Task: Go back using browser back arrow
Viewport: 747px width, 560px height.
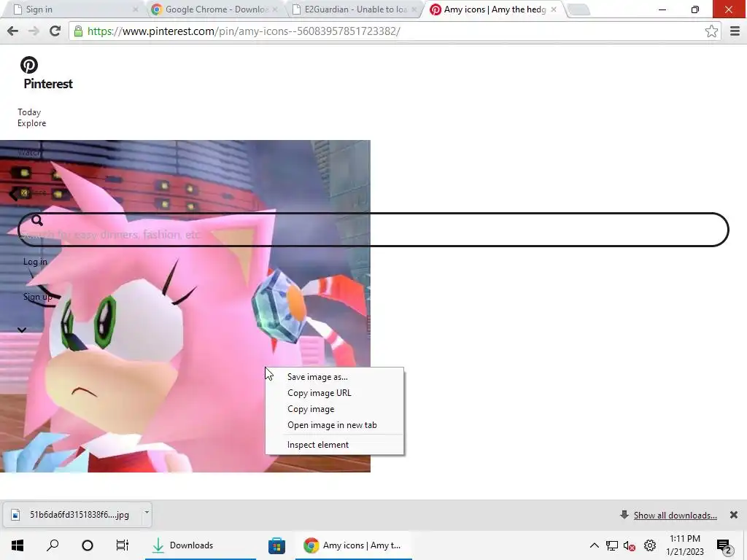Action: [x=13, y=31]
